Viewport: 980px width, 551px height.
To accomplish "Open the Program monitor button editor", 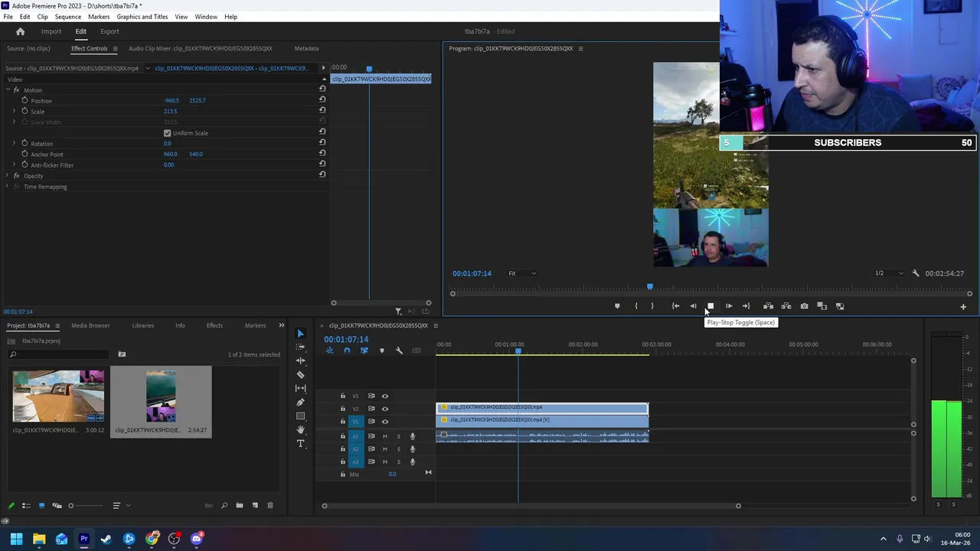I will [x=963, y=307].
